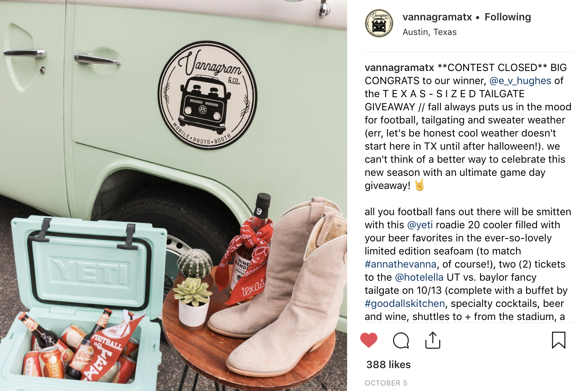The image size is (588, 391).
Task: Go to the @hotelella profile
Action: tap(419, 277)
